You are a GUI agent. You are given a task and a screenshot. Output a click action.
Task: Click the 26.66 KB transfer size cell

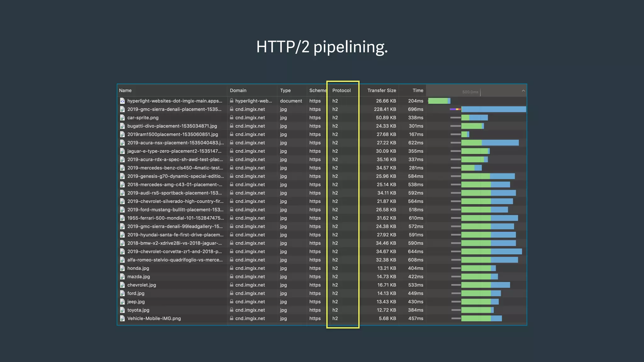[x=386, y=101]
